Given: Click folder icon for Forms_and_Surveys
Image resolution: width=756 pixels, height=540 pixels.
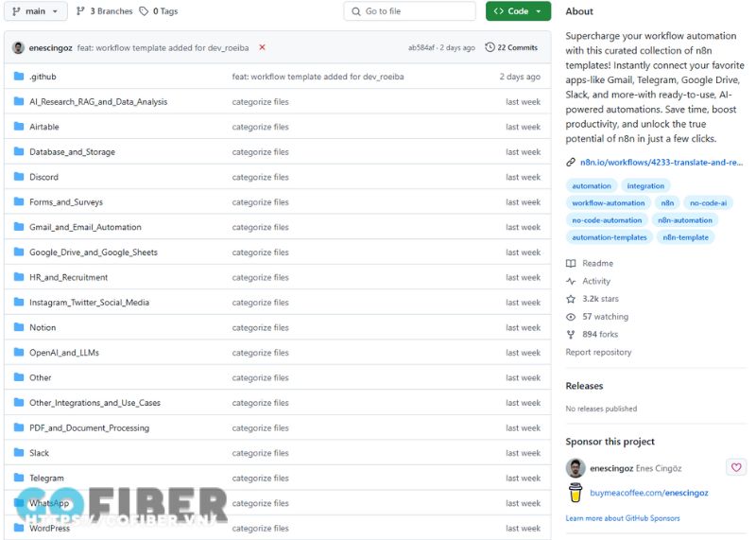Looking at the screenshot, I should (x=19, y=201).
